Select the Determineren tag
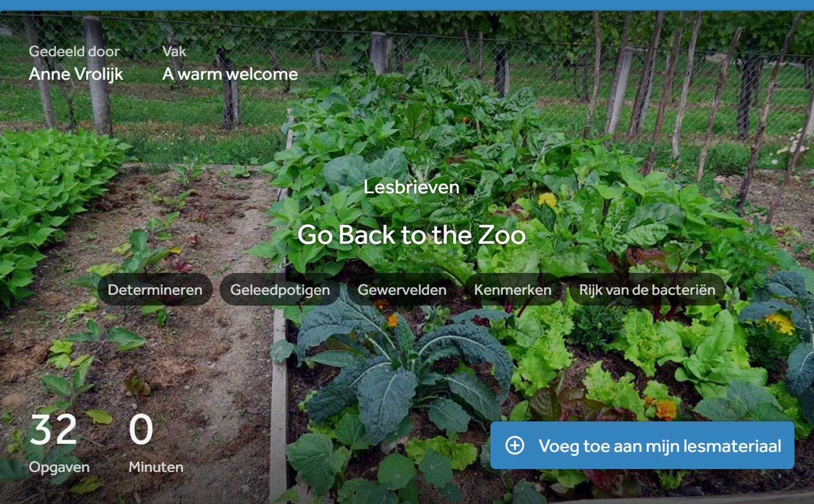The height and width of the screenshot is (504, 814). (x=155, y=290)
